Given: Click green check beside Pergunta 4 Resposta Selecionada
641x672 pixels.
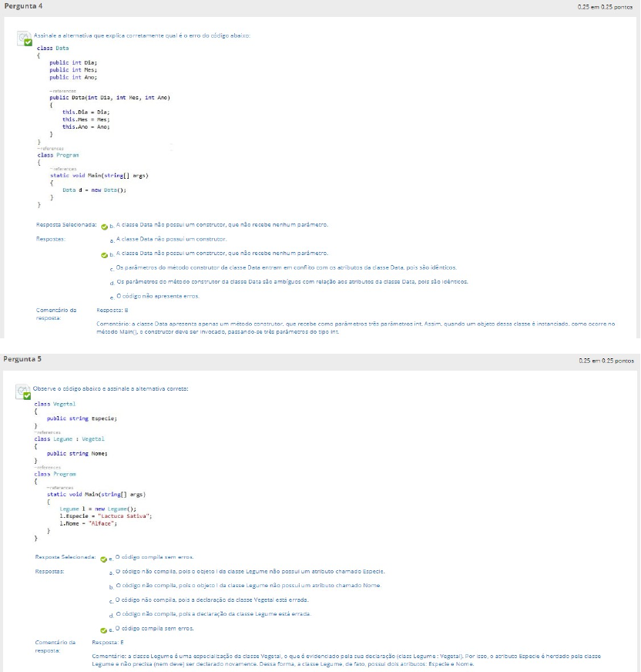Looking at the screenshot, I should (105, 225).
